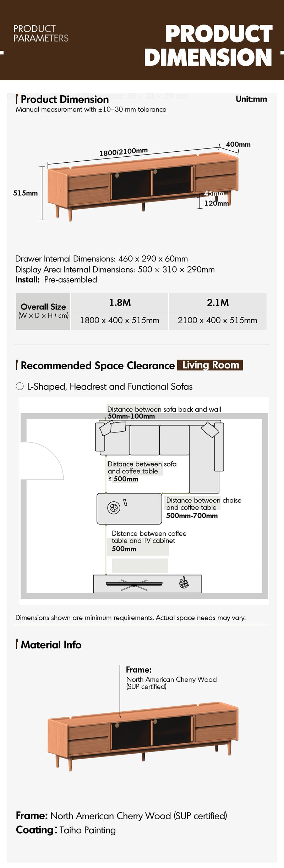Screen dimensions: 284x868
Task: Click the Recommended Space Clearance heading
Action: (98, 366)
